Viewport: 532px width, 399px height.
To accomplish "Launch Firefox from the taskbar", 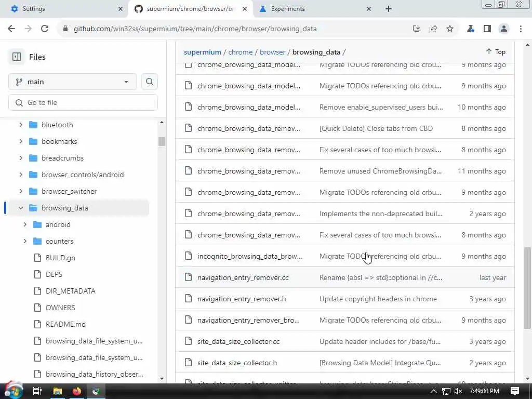I will (x=77, y=391).
